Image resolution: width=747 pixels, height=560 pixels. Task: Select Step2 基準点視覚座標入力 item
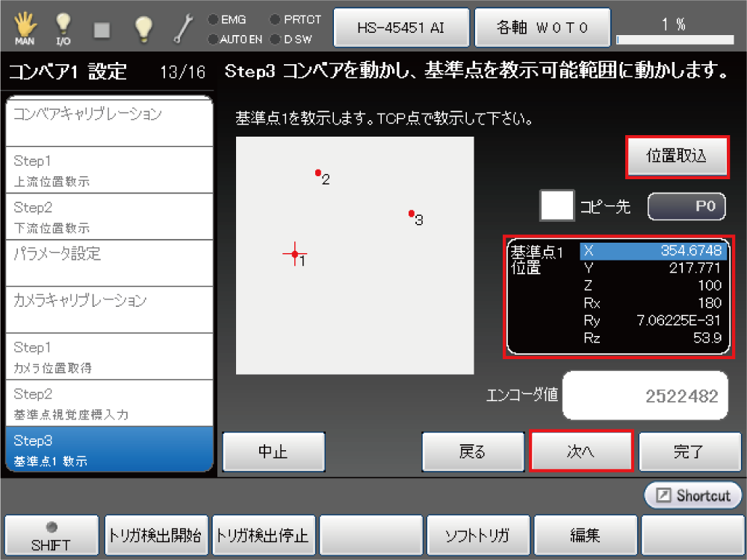coord(109,403)
